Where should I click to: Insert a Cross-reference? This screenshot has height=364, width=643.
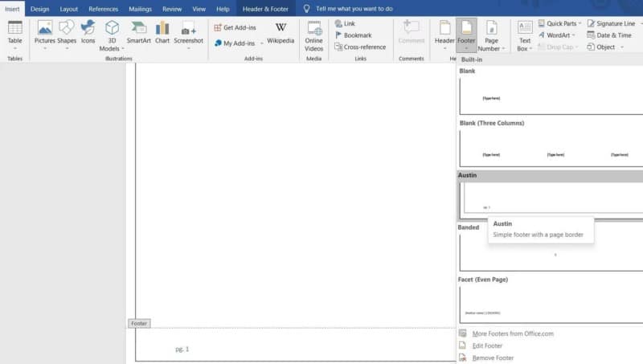click(360, 47)
